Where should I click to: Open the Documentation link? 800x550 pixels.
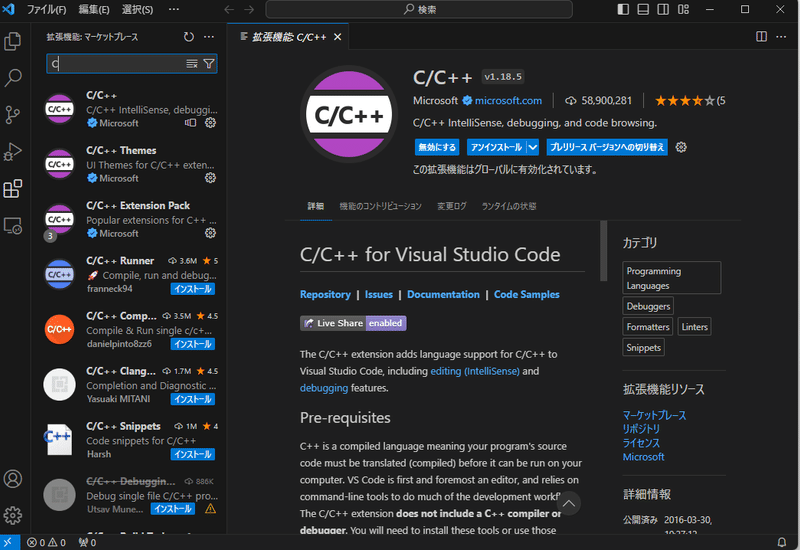(443, 294)
